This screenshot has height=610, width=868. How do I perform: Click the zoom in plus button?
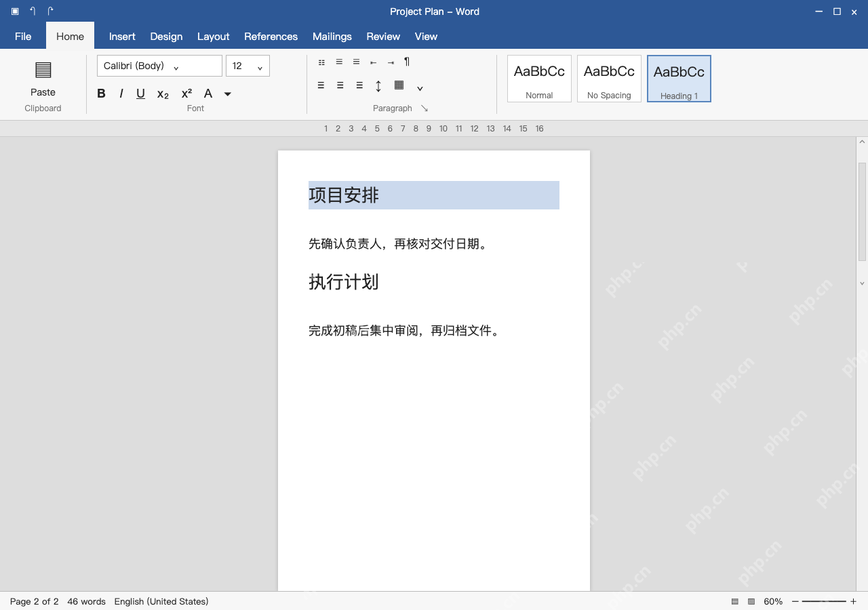tap(853, 602)
